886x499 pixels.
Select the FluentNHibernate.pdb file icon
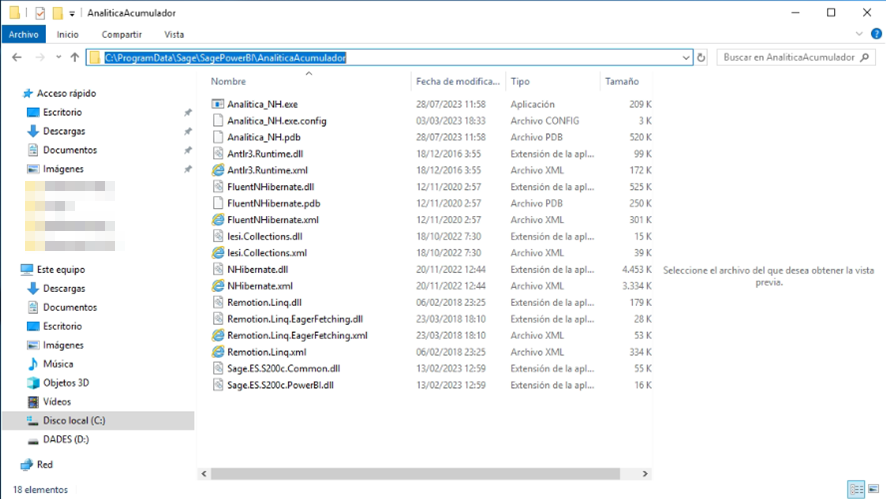(218, 203)
